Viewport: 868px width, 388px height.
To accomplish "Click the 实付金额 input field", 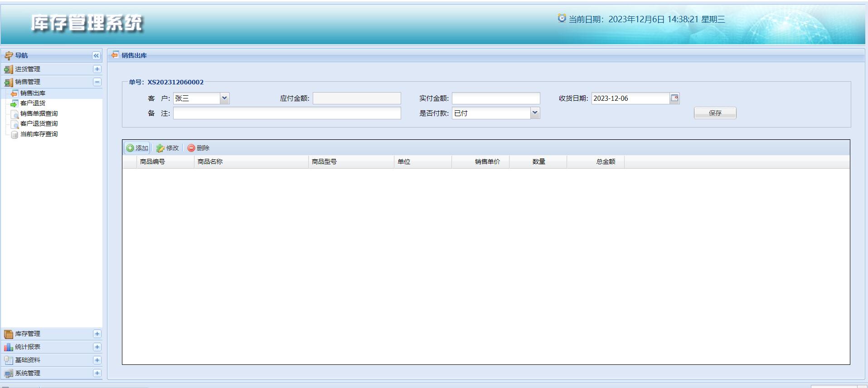I will pos(496,98).
